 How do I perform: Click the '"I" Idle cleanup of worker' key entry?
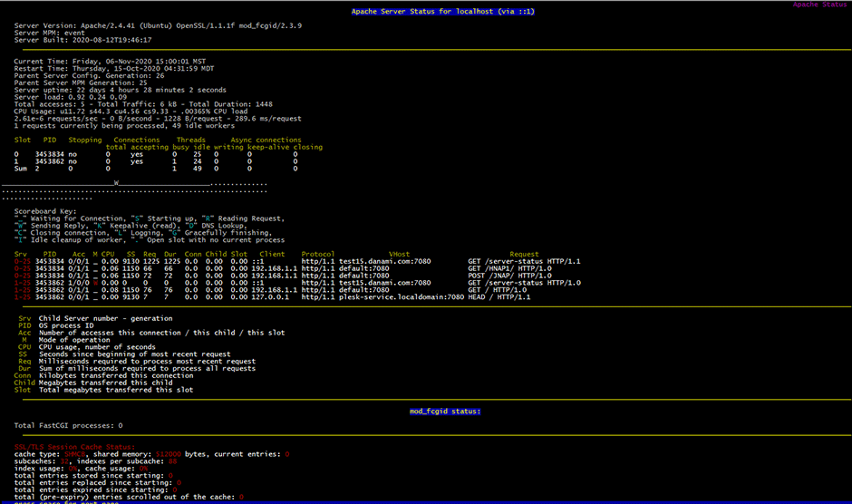point(71,240)
